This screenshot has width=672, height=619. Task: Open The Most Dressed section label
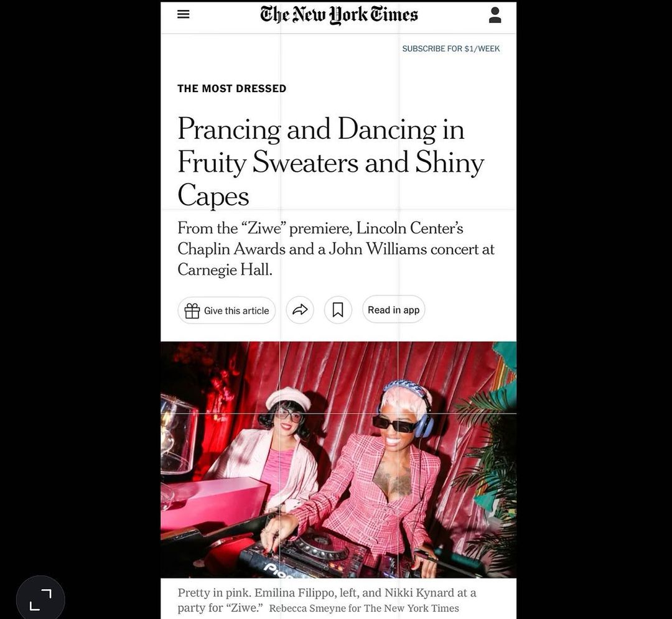(x=232, y=89)
